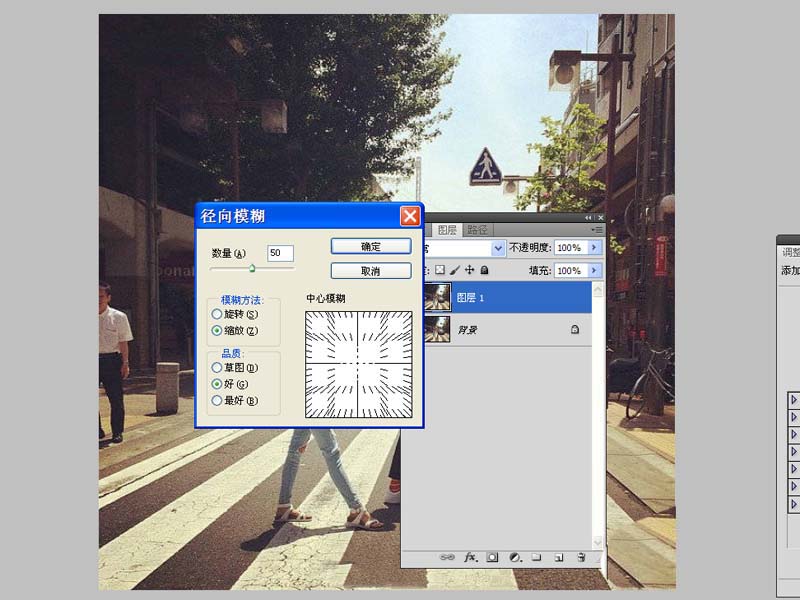
Task: Click the 背景 layer name
Action: pyautogui.click(x=467, y=330)
